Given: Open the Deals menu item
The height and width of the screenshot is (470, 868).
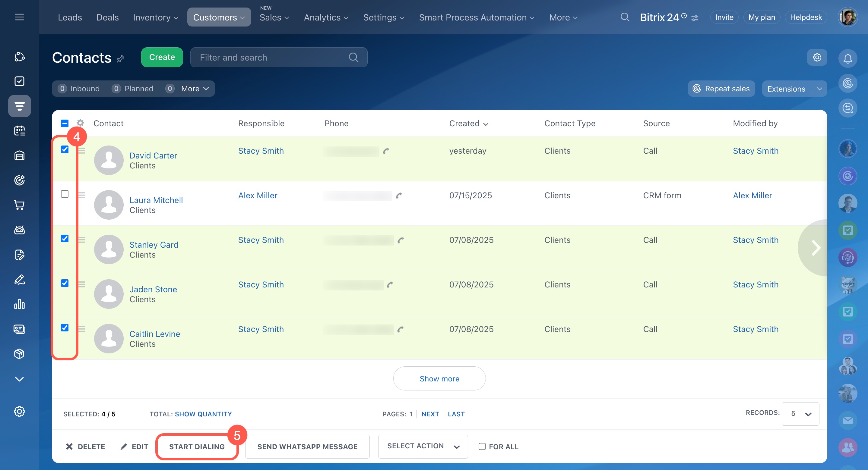Looking at the screenshot, I should click(107, 17).
